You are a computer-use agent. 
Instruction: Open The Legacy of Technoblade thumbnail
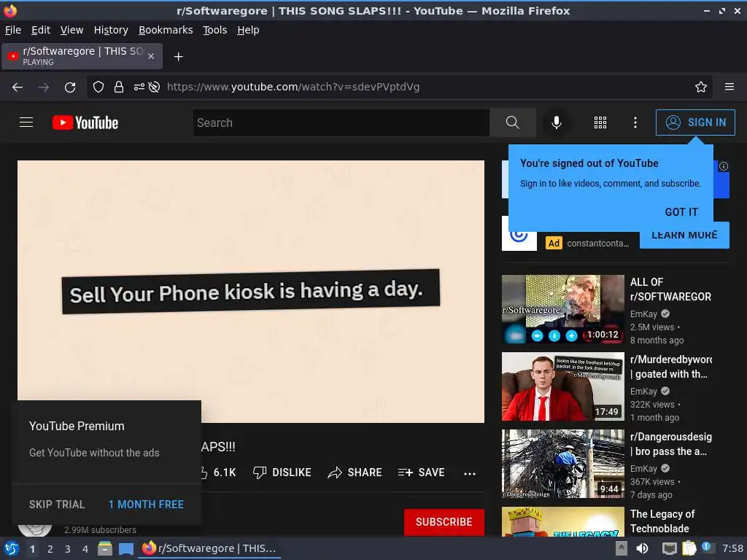pyautogui.click(x=562, y=521)
